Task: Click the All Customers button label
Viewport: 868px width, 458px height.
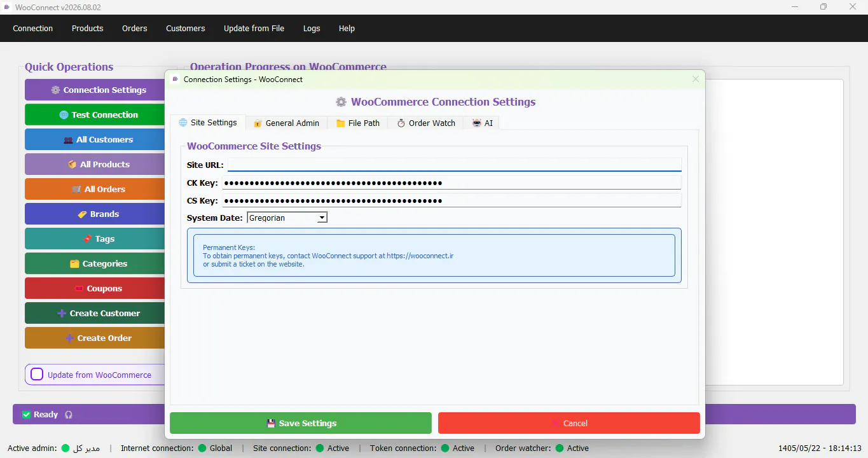Action: tap(105, 140)
